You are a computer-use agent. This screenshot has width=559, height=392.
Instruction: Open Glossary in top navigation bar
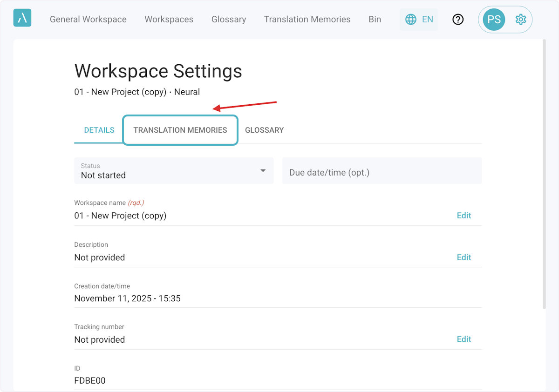point(228,20)
